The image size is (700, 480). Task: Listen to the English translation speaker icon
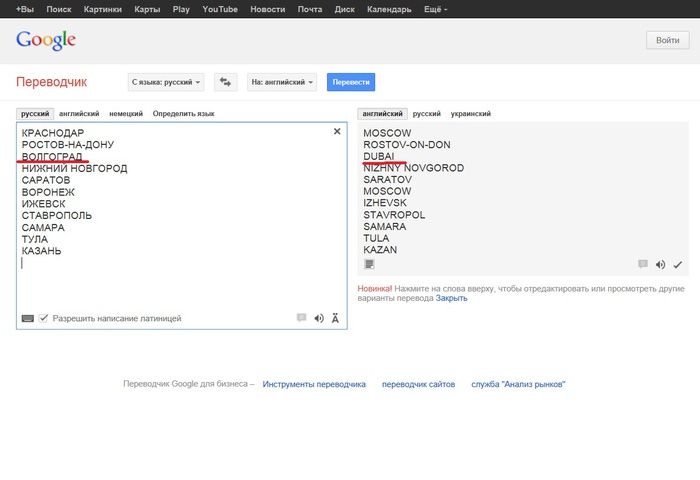point(660,265)
